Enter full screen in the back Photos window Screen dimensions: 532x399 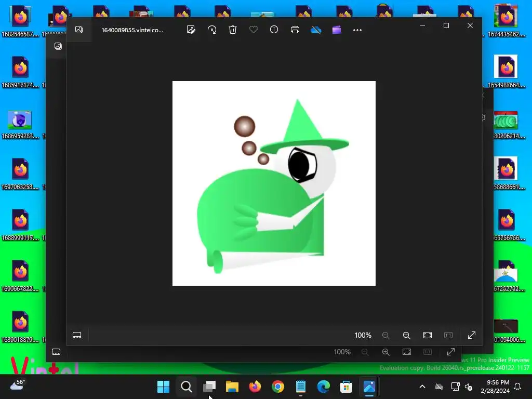(x=451, y=352)
